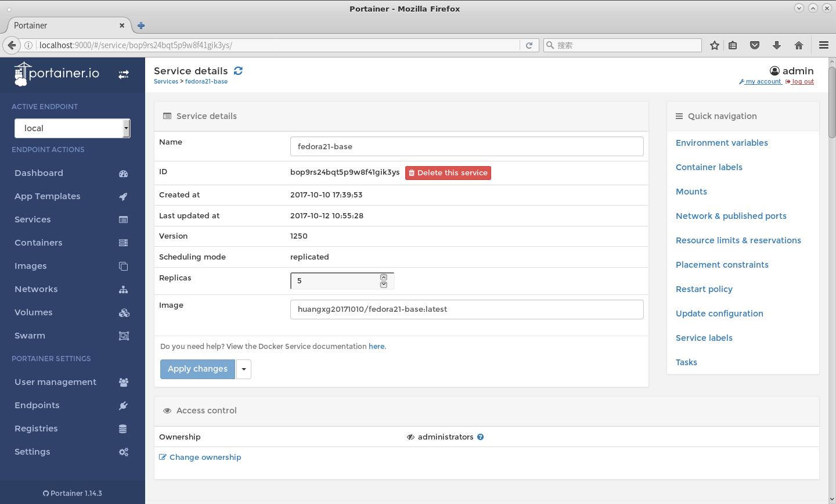Jump to Update configuration section
The width and height of the screenshot is (836, 504).
click(x=719, y=314)
